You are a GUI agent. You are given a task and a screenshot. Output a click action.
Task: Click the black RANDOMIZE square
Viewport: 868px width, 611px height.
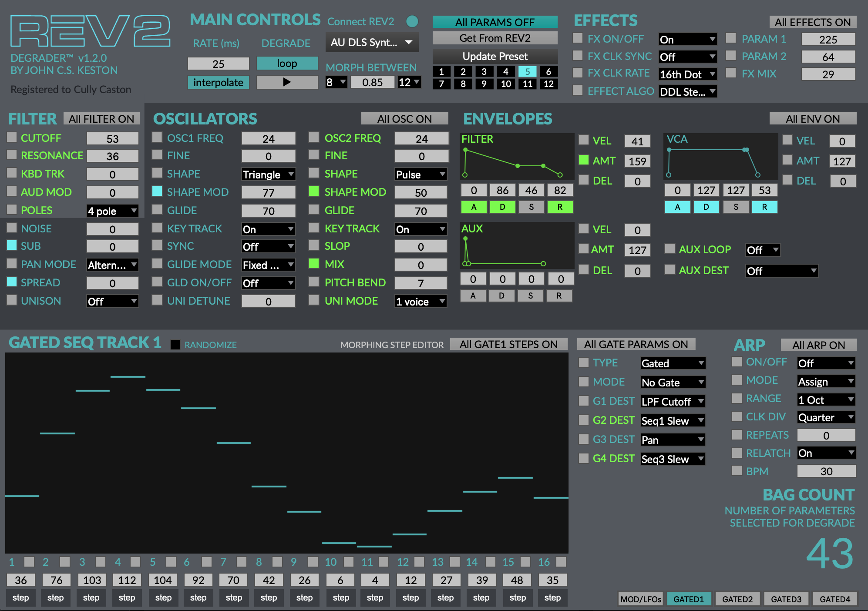pyautogui.click(x=175, y=345)
